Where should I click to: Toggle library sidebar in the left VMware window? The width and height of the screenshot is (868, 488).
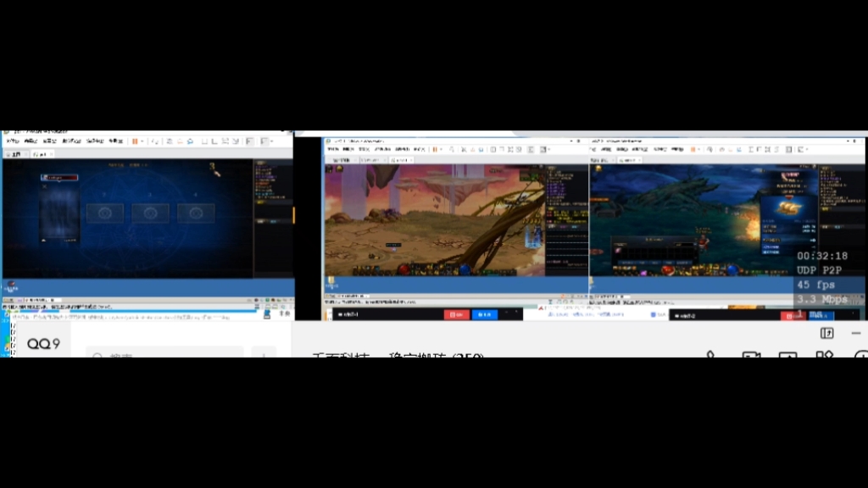204,141
